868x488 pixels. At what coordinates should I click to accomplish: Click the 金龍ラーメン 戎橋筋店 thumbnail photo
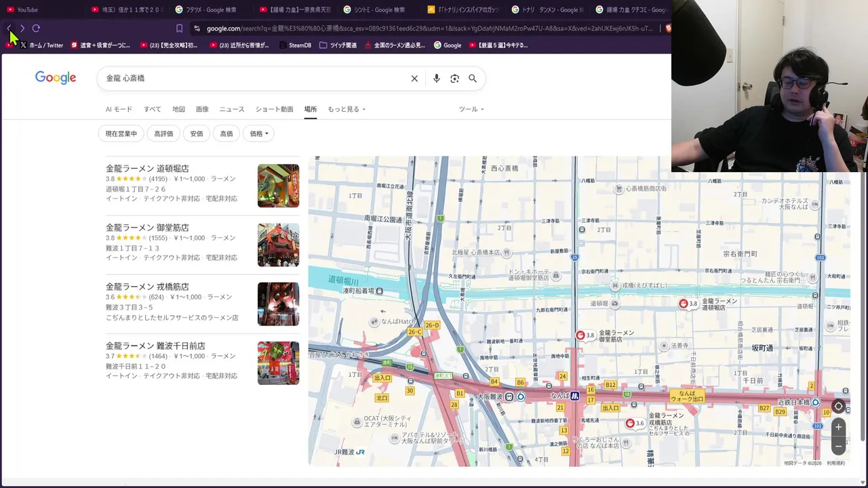pyautogui.click(x=278, y=304)
